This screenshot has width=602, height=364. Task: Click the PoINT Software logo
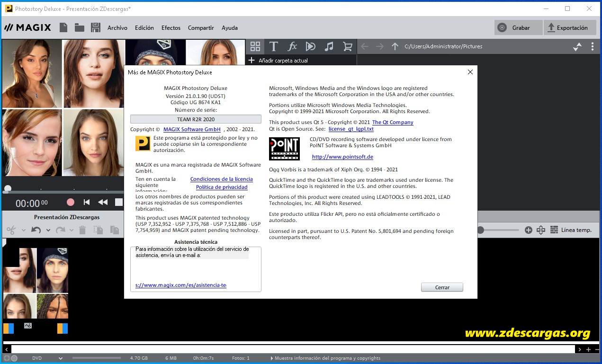pos(284,149)
